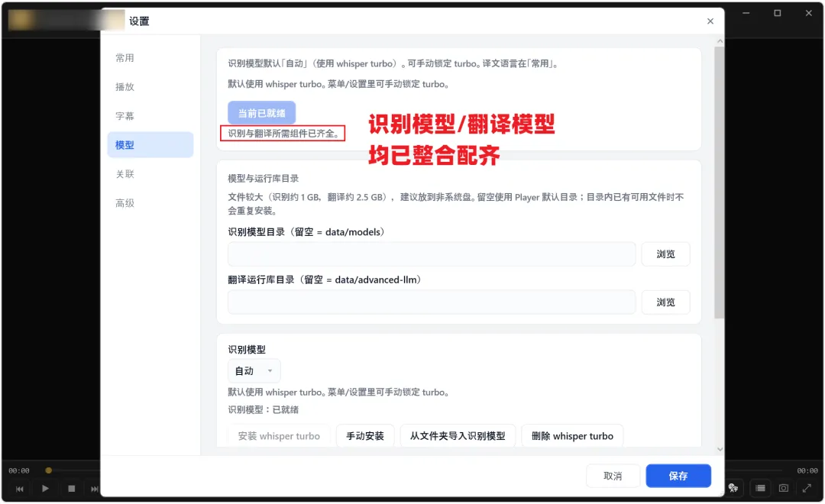
Task: Click the 删除 whisper turbo button
Action: (572, 436)
